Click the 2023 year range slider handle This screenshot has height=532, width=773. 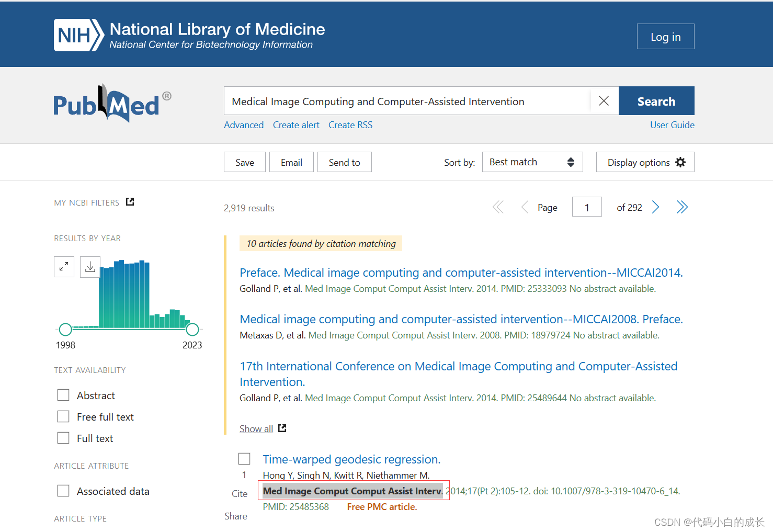pyautogui.click(x=192, y=330)
